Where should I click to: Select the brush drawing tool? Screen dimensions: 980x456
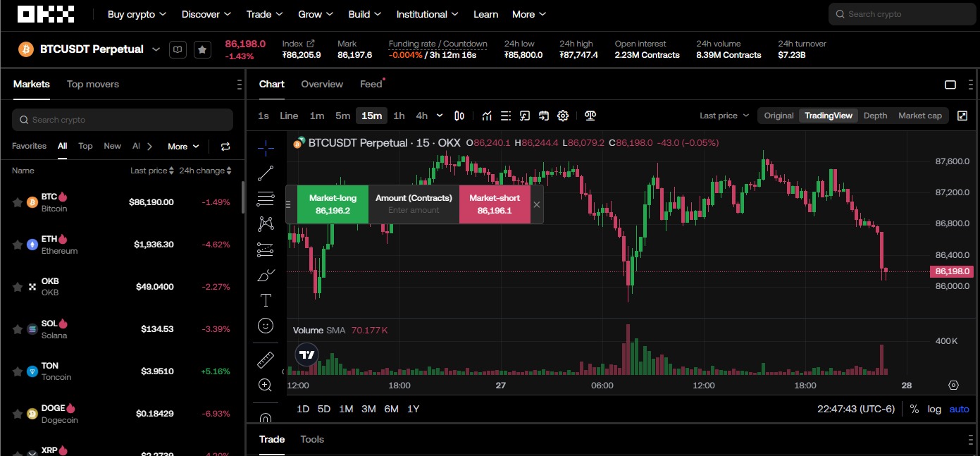click(266, 275)
